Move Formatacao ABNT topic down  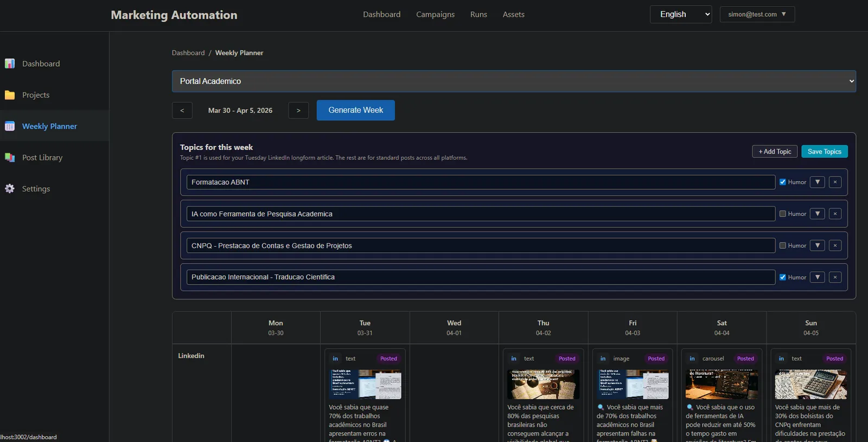pyautogui.click(x=818, y=182)
